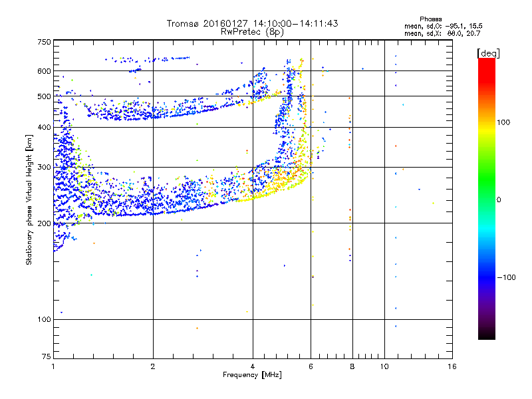532x399 pixels.
Task: Click the x-axis label '6'
Action: click(311, 366)
